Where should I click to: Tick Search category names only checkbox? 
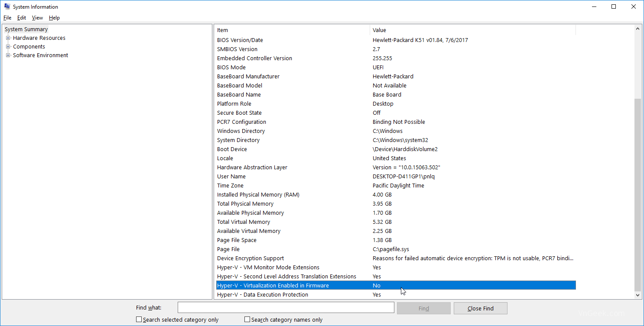(x=247, y=320)
